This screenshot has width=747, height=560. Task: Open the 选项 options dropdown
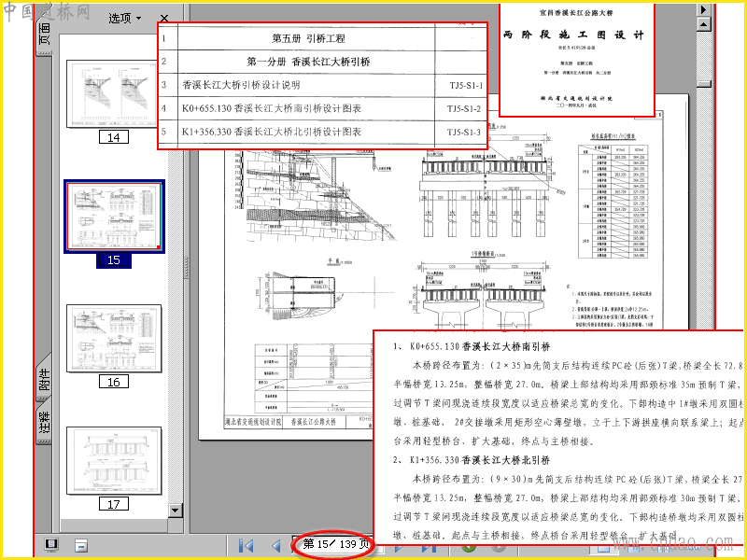pyautogui.click(x=125, y=18)
